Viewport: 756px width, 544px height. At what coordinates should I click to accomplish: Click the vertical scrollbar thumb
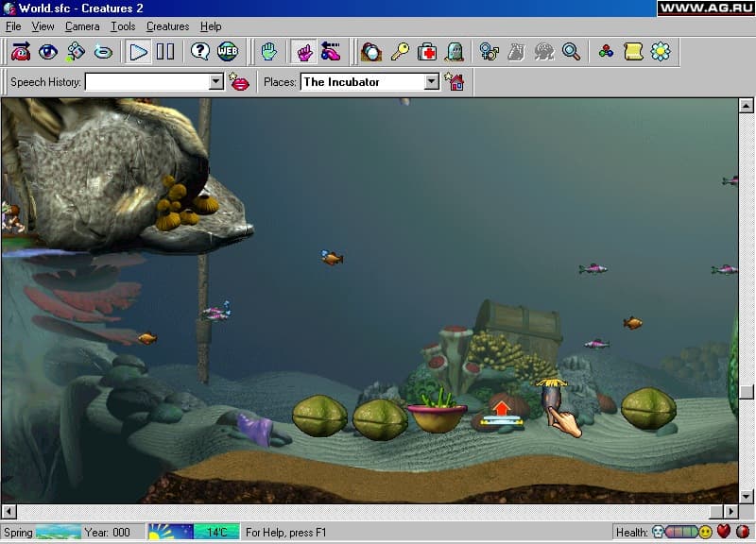[746, 392]
